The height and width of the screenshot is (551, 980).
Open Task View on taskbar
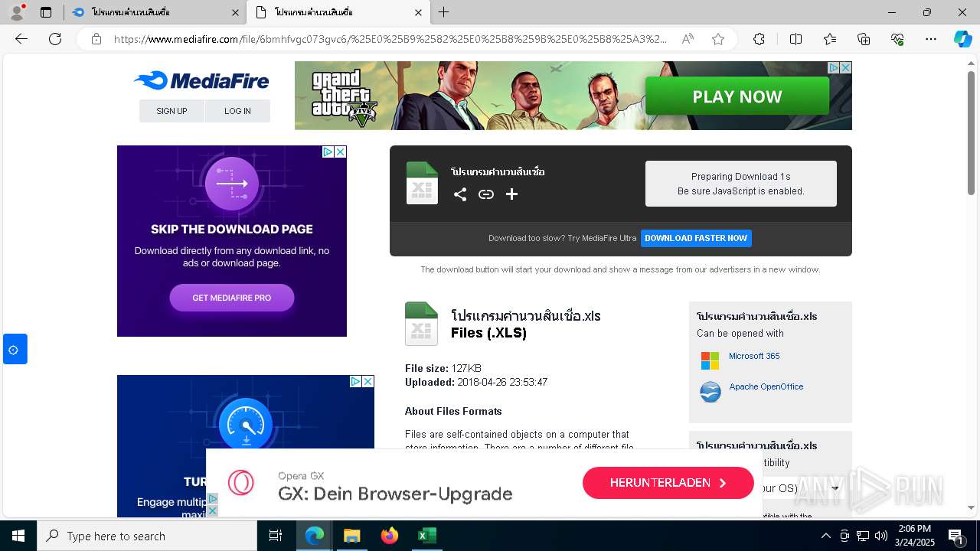[276, 536]
